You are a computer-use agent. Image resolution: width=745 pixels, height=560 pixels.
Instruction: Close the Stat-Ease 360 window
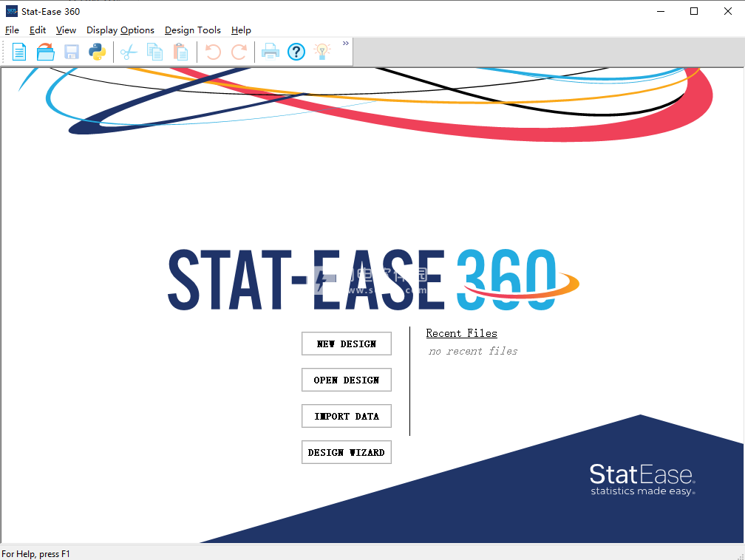(x=727, y=11)
